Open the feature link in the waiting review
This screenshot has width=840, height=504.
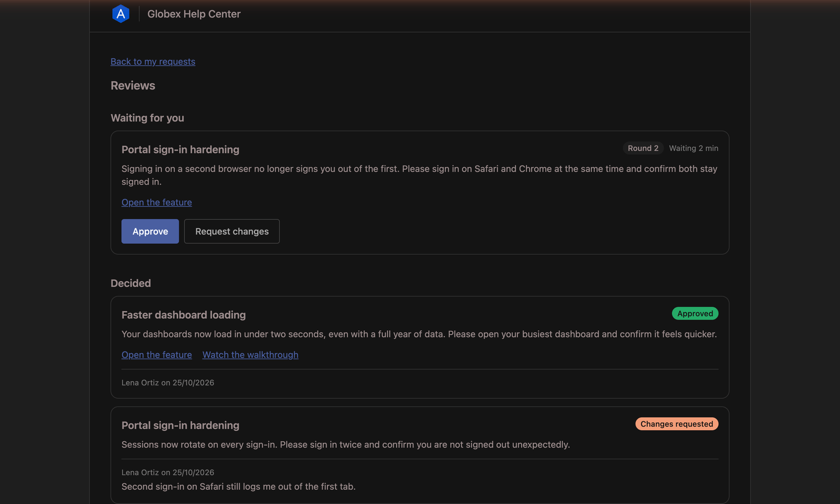pos(156,202)
